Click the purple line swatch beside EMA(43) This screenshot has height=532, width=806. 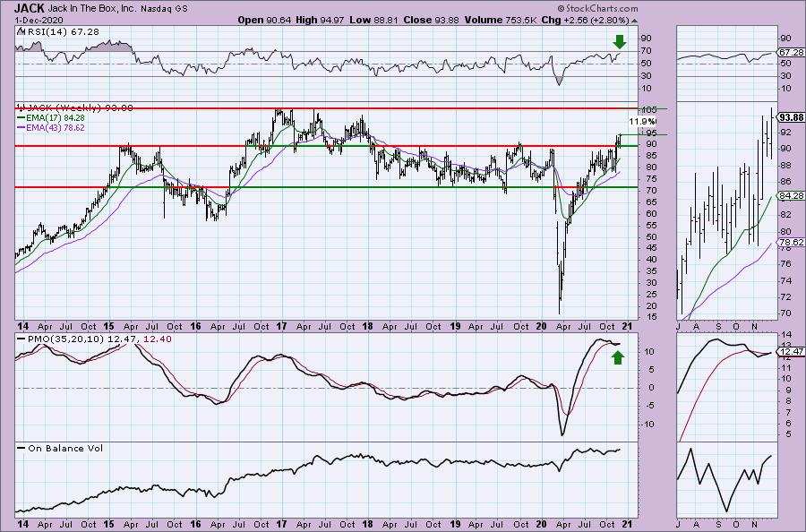(21, 127)
